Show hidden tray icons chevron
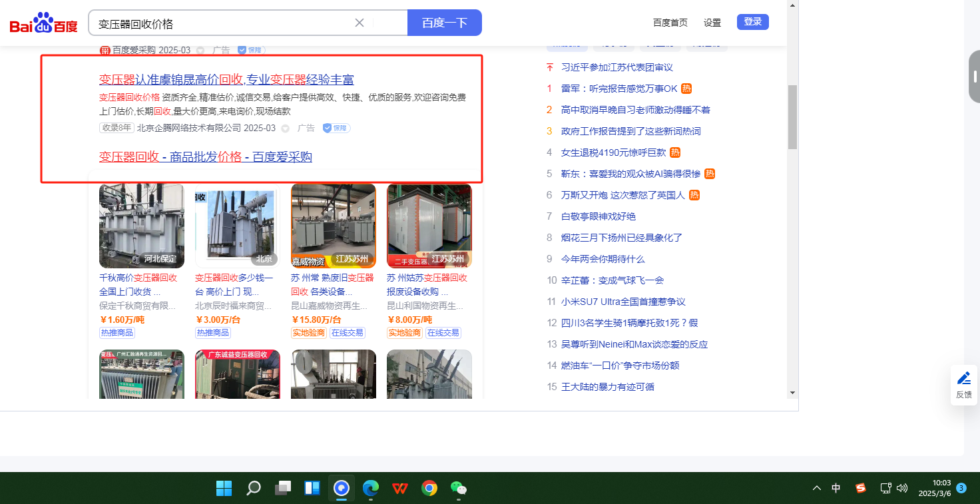Image resolution: width=980 pixels, height=504 pixels. 817,489
